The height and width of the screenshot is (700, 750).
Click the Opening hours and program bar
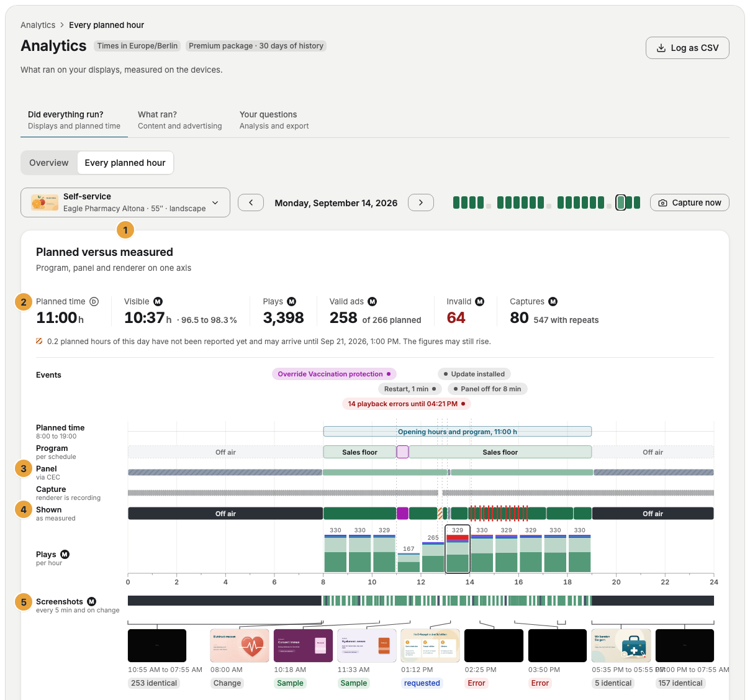458,432
